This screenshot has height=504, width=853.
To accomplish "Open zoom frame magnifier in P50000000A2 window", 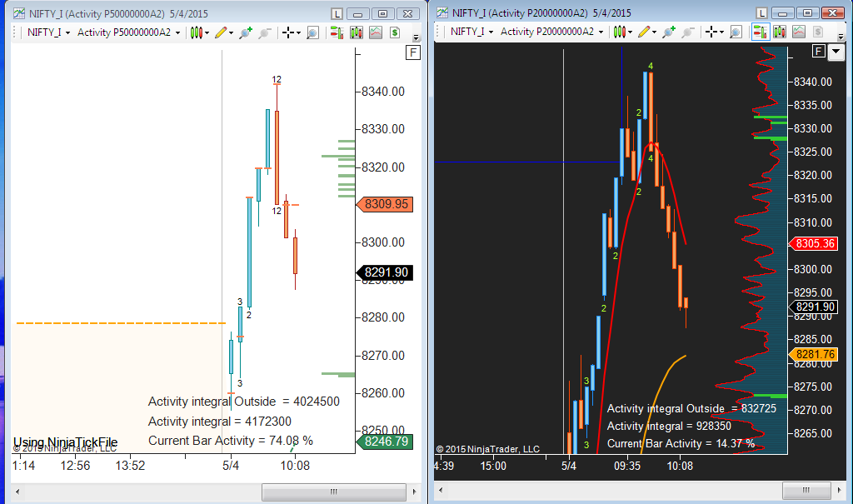I will [313, 32].
